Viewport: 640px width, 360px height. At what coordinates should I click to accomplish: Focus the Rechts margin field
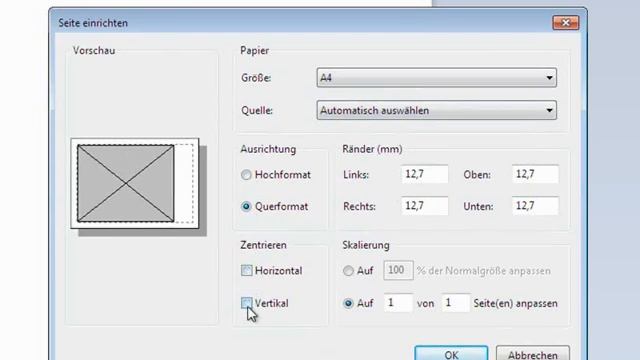pyautogui.click(x=424, y=206)
